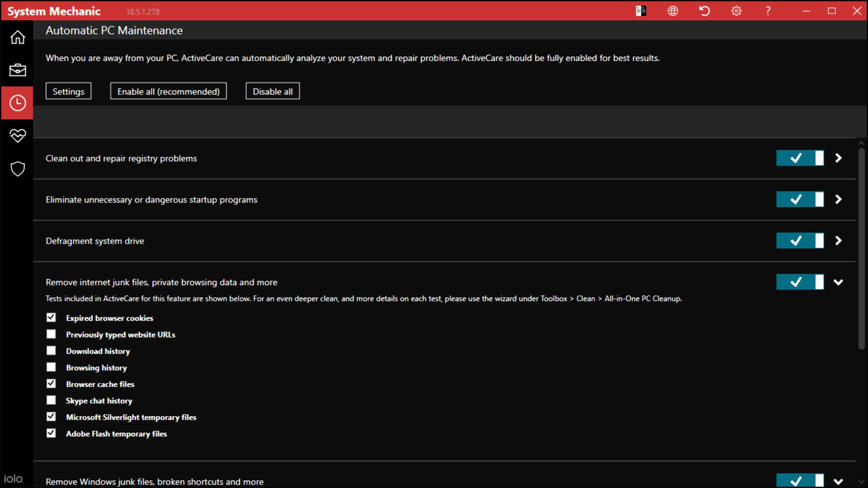Expand the Defragment system drive chevron

839,241
